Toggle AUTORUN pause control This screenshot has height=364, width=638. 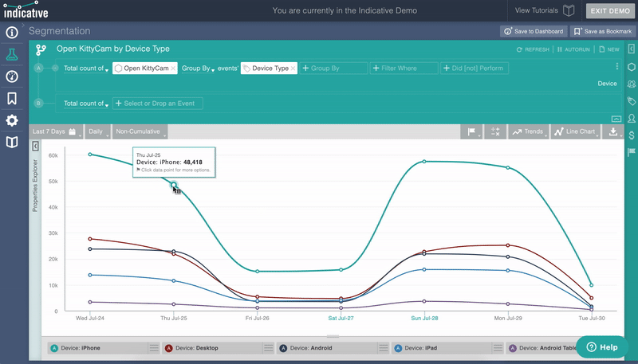pyautogui.click(x=573, y=49)
